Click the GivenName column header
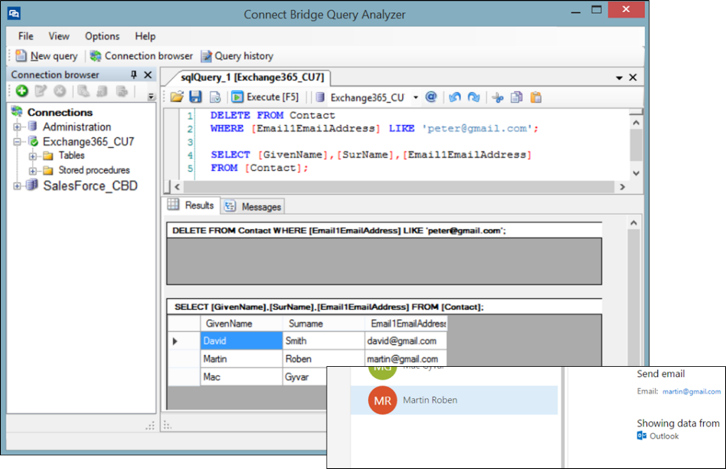726x469 pixels. 241,323
